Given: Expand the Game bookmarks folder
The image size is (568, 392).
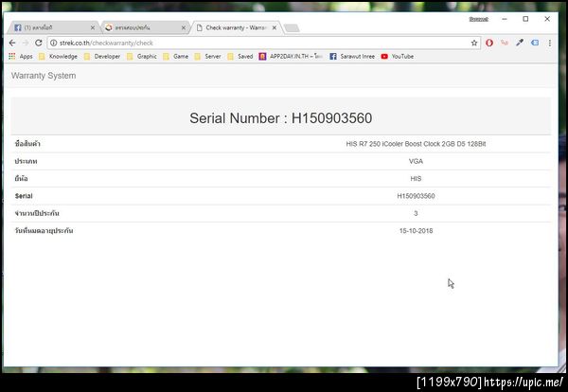Looking at the screenshot, I should (x=176, y=56).
